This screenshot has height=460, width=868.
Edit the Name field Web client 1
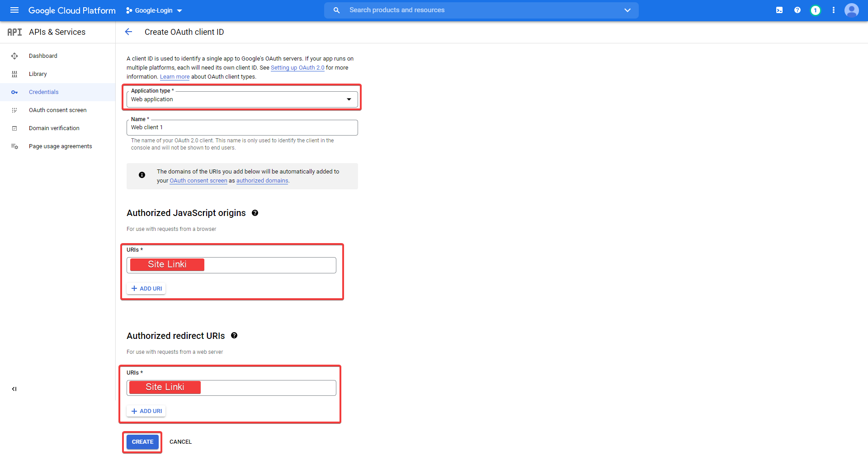click(x=242, y=127)
